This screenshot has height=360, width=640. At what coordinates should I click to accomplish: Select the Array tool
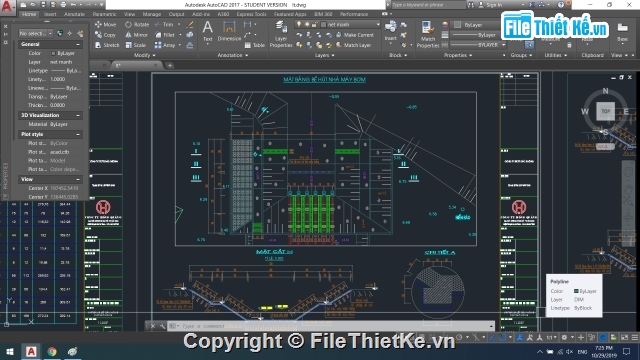click(165, 45)
